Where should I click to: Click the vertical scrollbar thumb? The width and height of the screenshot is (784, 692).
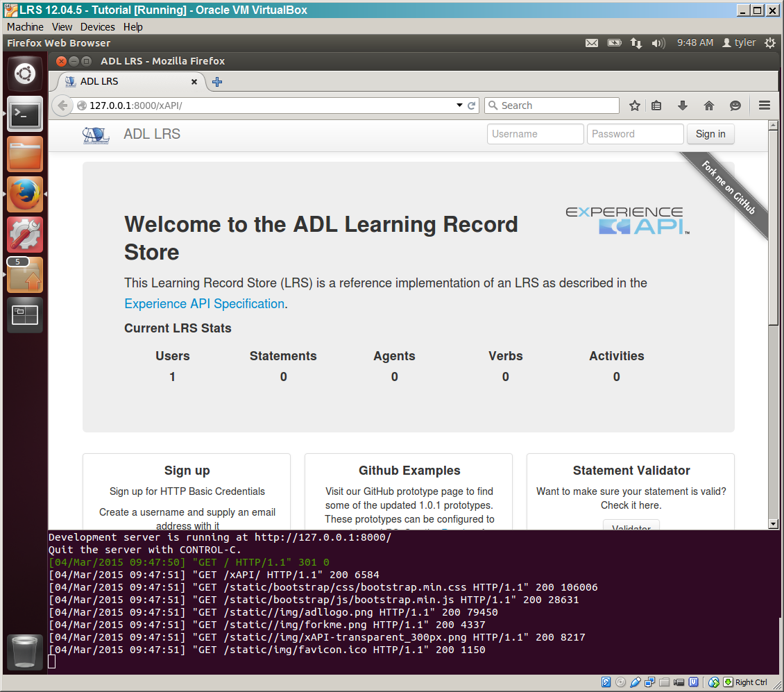coord(774,228)
